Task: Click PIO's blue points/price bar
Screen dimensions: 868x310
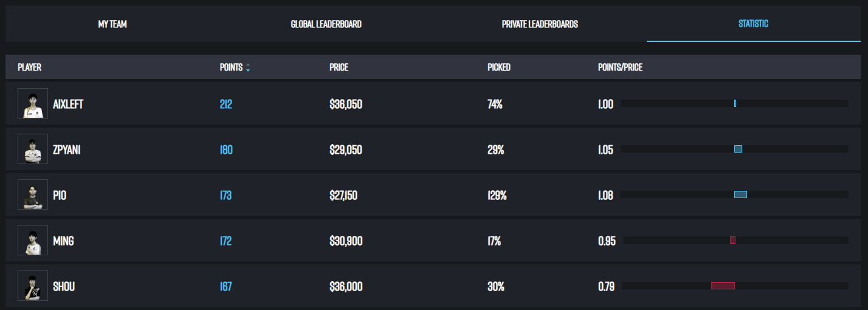Action: tap(740, 195)
